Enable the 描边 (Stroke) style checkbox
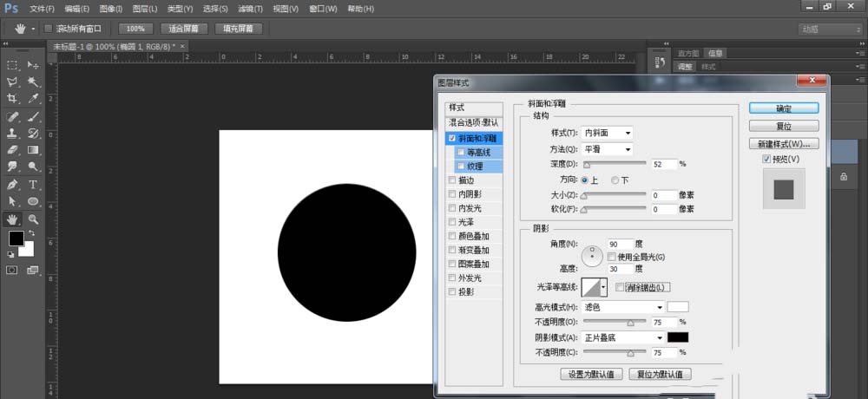This screenshot has height=399, width=868. pos(451,180)
